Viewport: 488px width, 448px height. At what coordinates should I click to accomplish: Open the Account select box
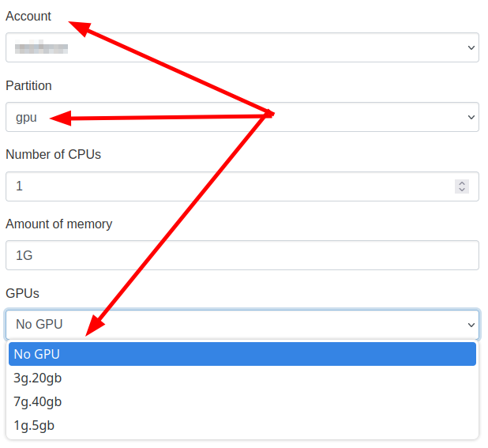pos(242,47)
